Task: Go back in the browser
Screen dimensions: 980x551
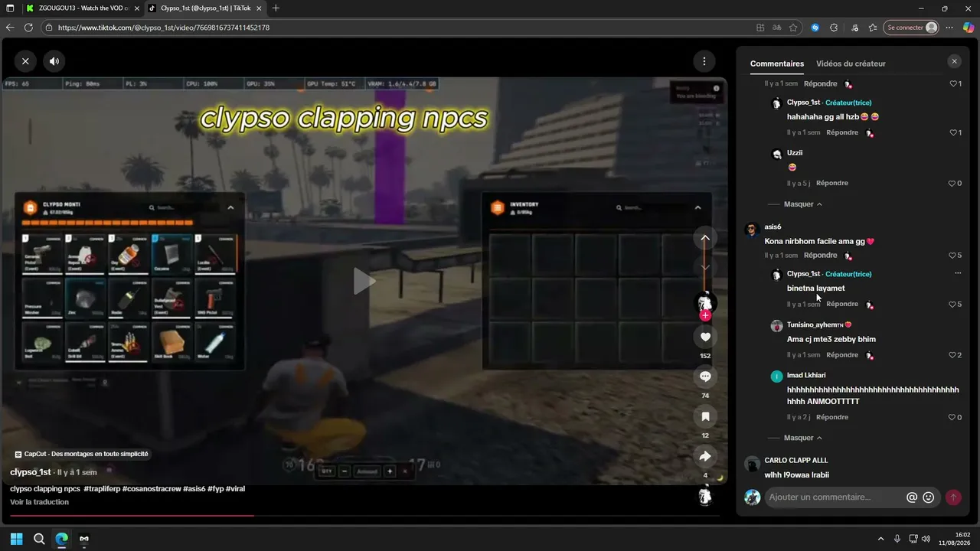Action: pyautogui.click(x=10, y=28)
